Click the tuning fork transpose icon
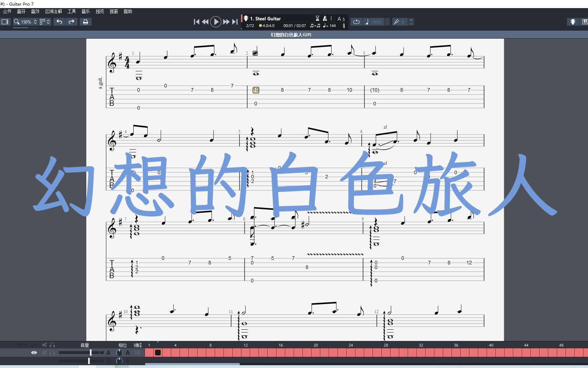 point(396,22)
